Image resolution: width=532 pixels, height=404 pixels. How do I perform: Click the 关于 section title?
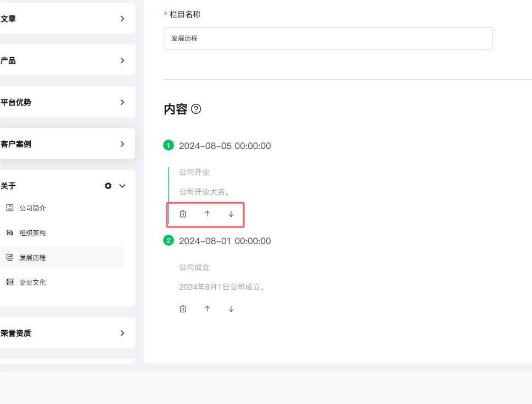8,186
